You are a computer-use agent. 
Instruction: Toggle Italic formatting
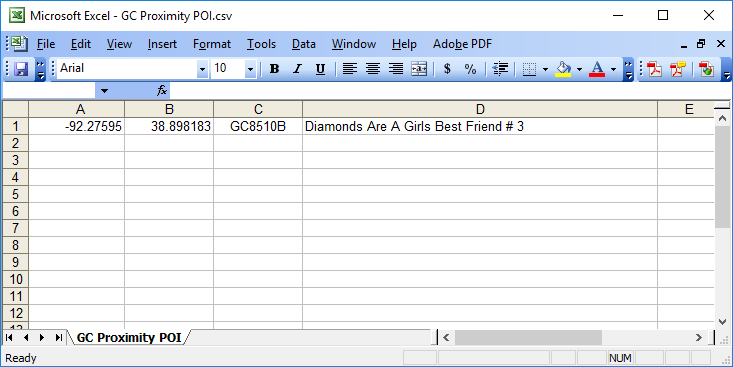point(297,69)
